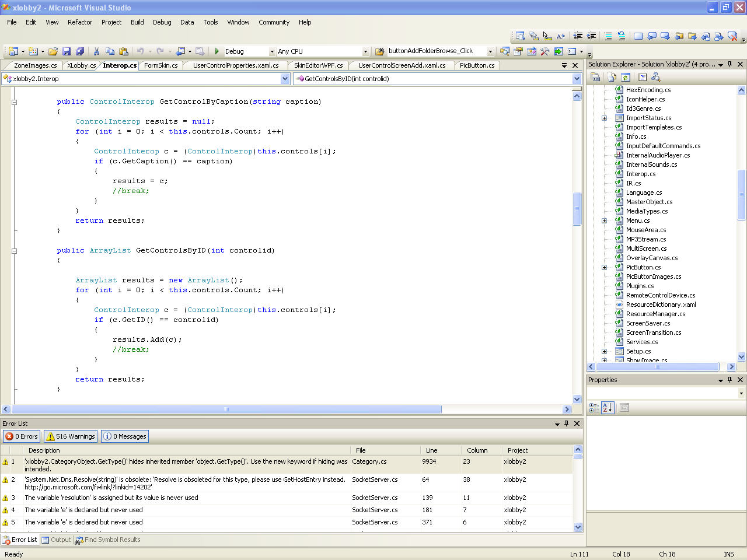Toggle auto-hide pin on Properties panel
Viewport: 747px width, 560px height.
pos(730,380)
